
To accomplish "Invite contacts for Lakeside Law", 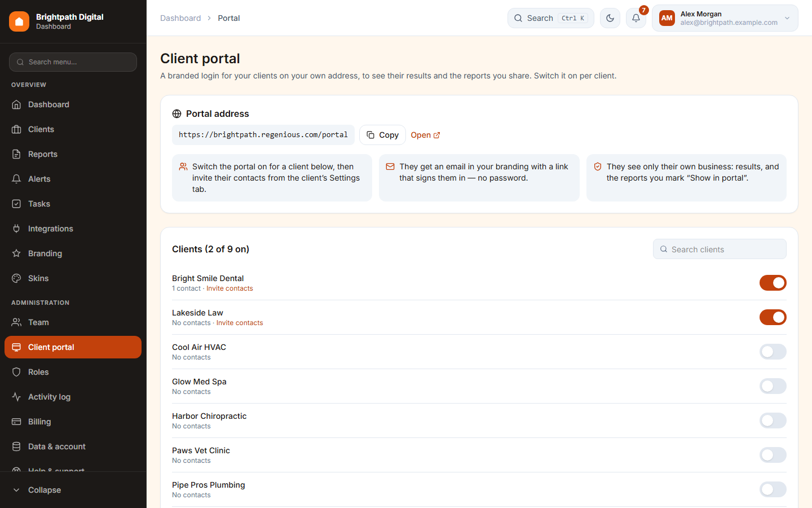I will coord(240,323).
